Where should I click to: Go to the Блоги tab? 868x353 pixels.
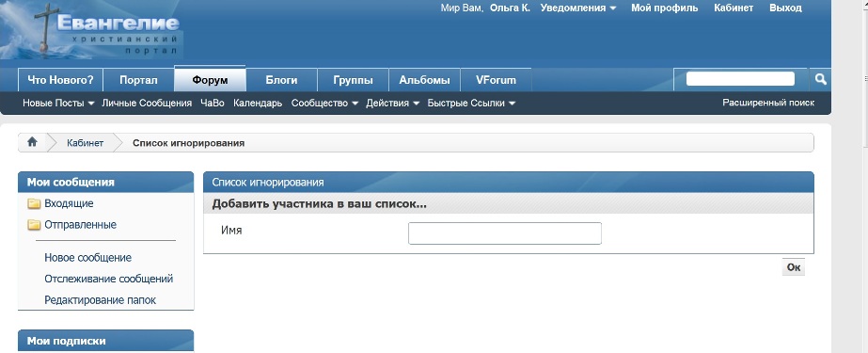282,80
